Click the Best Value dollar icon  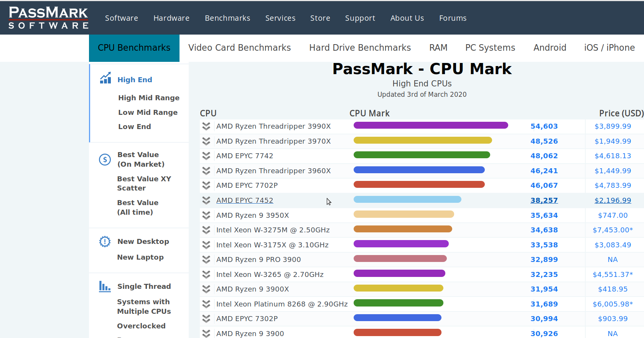105,159
